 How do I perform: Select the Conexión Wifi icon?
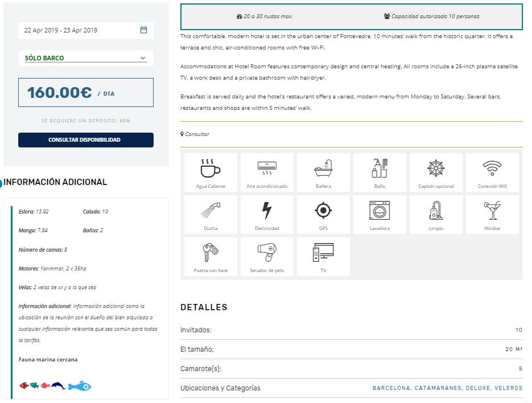[492, 168]
